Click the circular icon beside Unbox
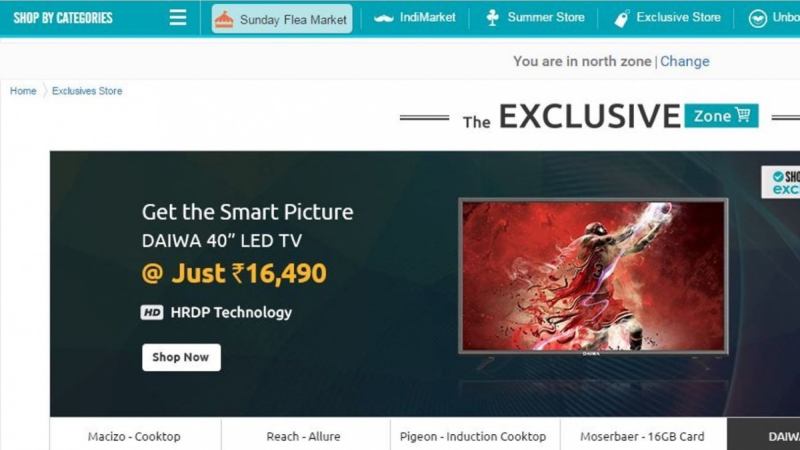 tap(758, 19)
